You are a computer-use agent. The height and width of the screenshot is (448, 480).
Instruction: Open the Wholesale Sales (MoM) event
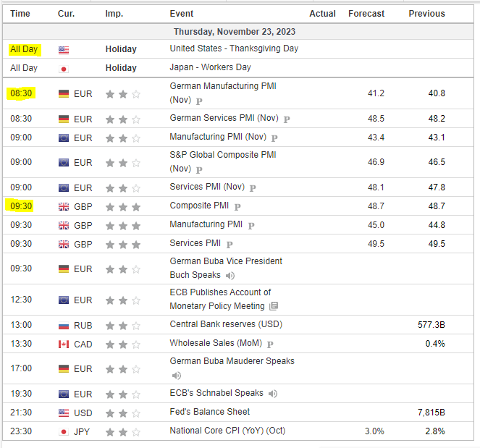point(216,343)
